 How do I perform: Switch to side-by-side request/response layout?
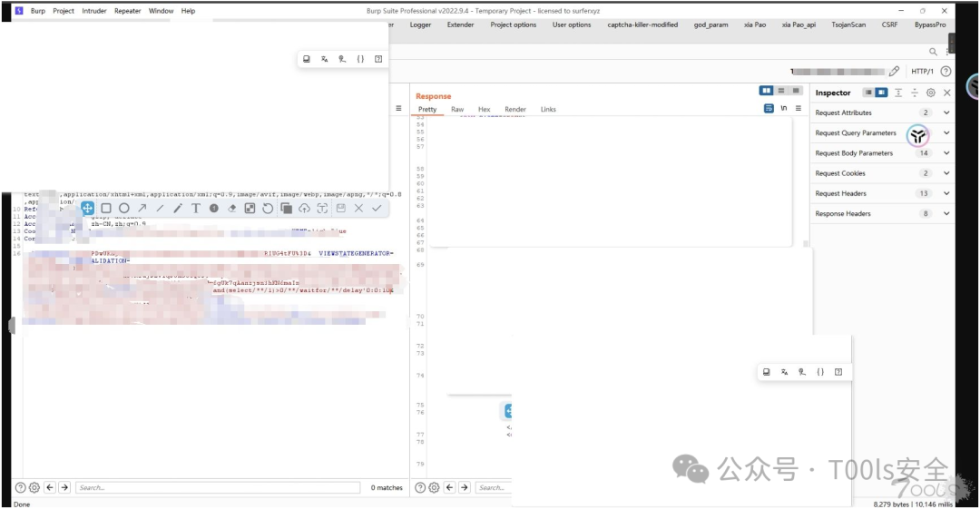pos(766,91)
